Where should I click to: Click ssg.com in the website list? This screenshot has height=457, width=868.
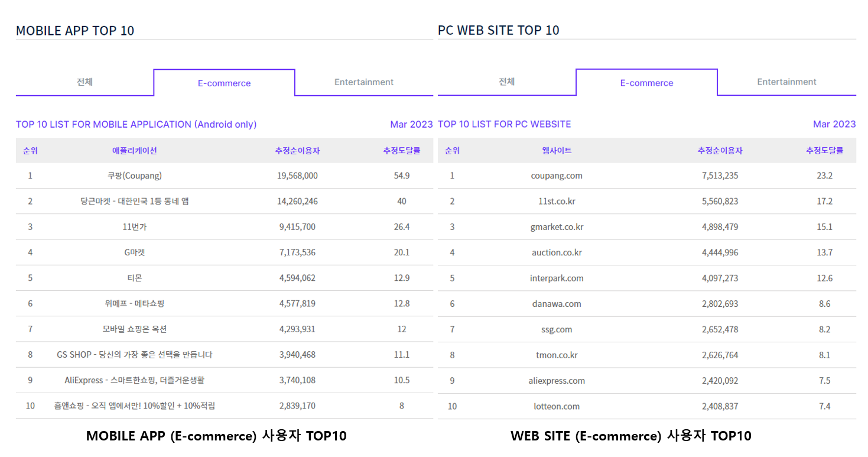(x=557, y=329)
